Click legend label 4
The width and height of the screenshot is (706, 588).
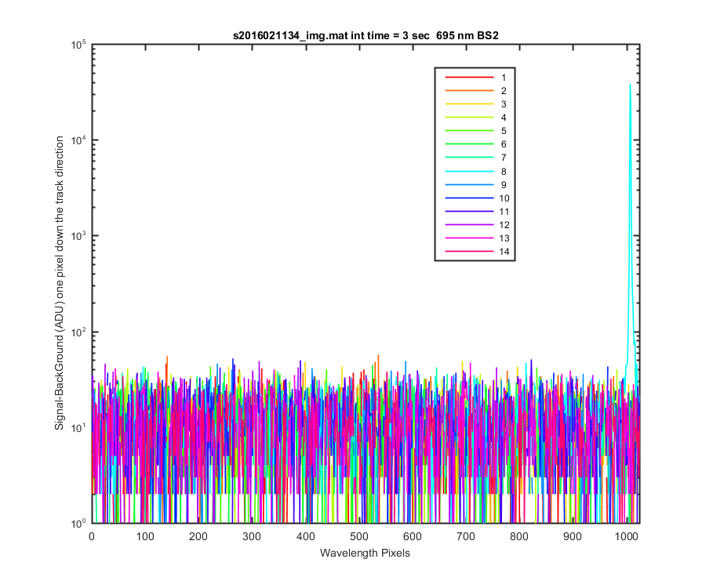tap(504, 118)
